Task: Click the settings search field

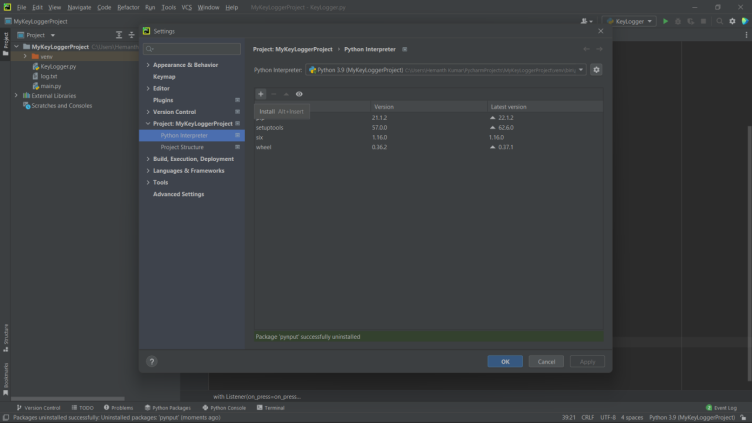Action: (192, 48)
